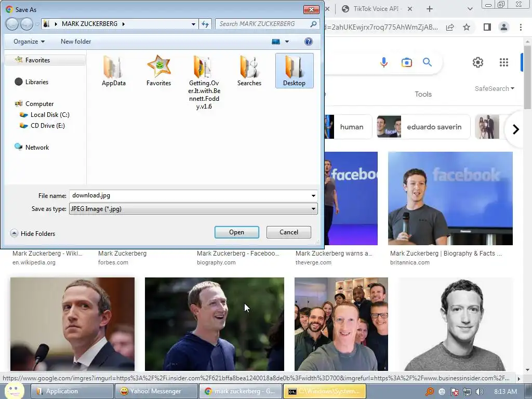Open the black-and-white portrait thumbnail
This screenshot has height=399, width=532.
pos(455,324)
